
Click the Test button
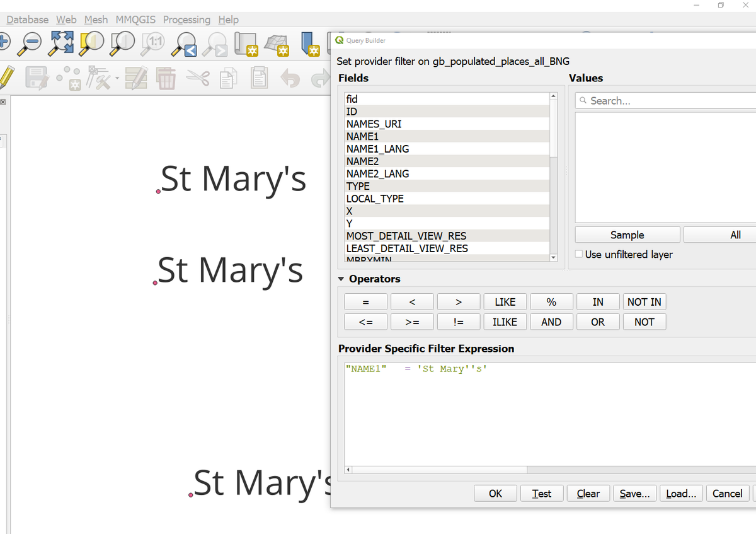(x=541, y=493)
